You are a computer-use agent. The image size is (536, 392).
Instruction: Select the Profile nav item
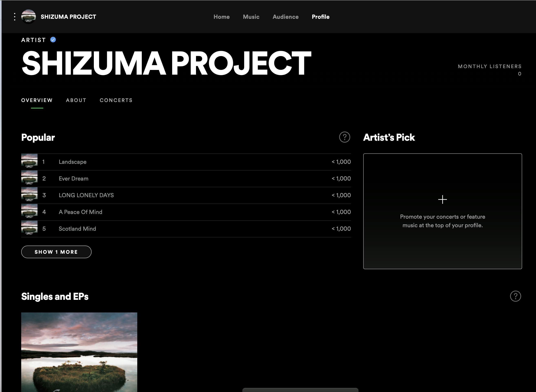(320, 17)
